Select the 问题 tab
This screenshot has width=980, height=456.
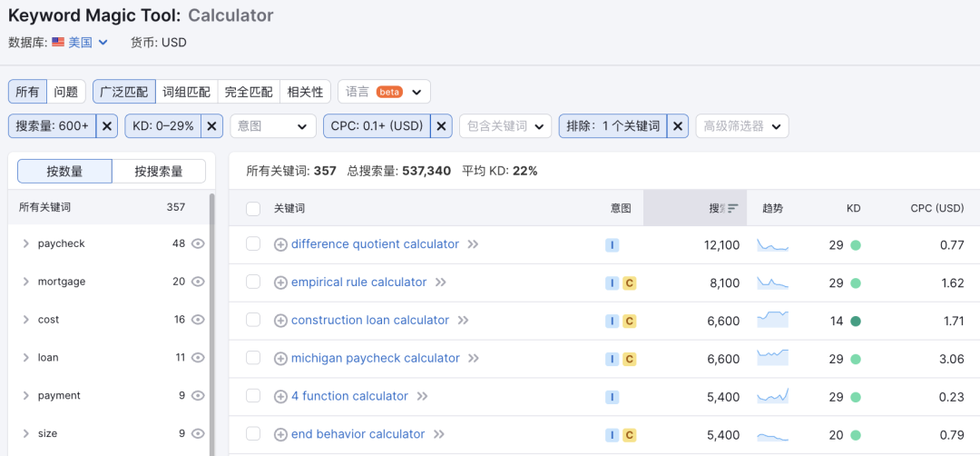[x=66, y=92]
